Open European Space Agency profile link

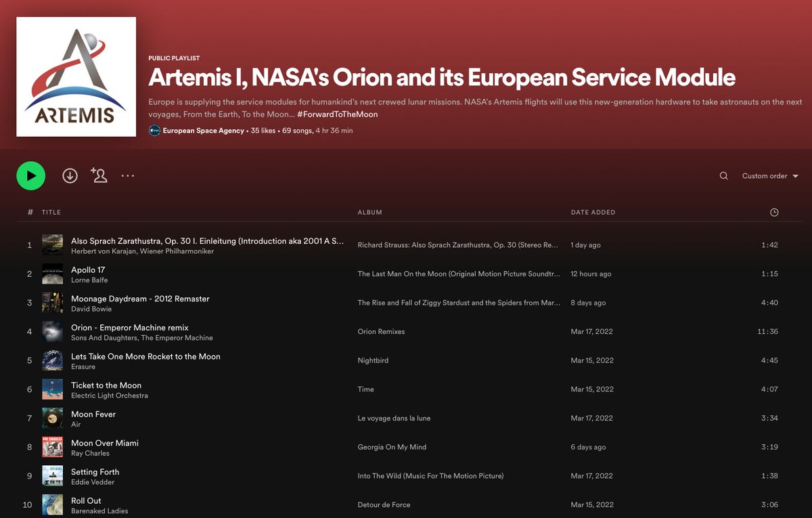[x=203, y=131]
